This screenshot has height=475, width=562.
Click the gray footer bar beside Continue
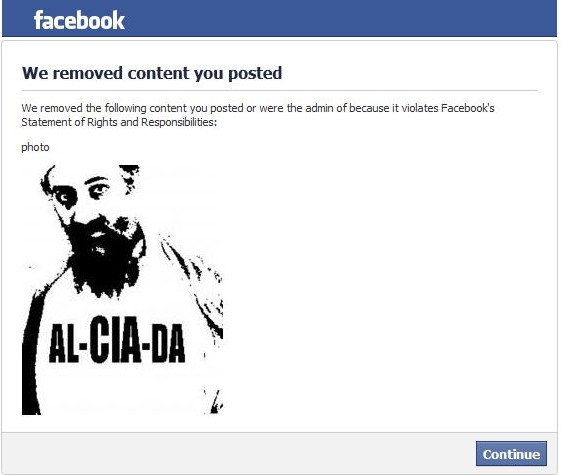(237, 453)
